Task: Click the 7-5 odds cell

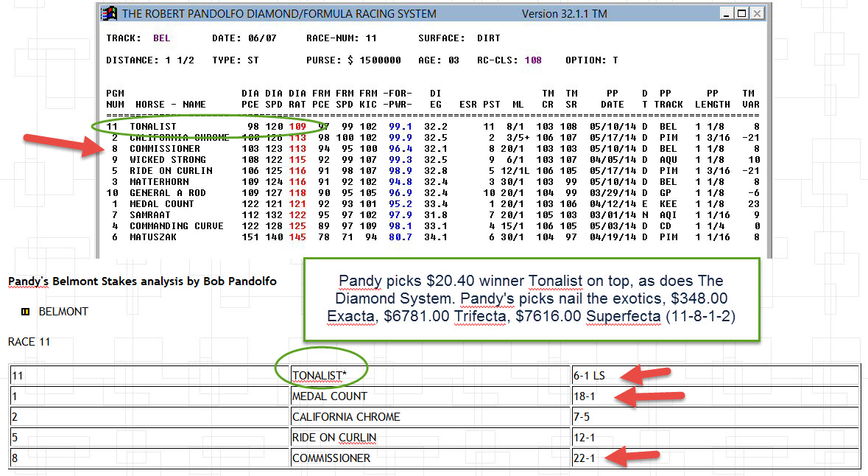Action: pos(715,417)
